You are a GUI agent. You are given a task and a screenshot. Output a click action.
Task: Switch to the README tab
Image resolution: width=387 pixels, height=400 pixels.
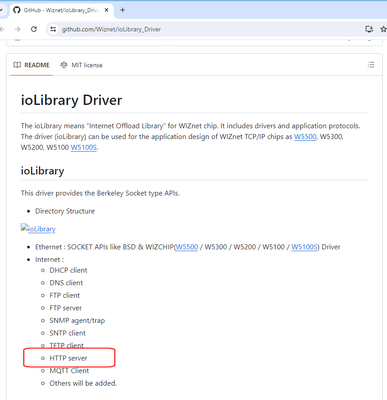pos(31,65)
